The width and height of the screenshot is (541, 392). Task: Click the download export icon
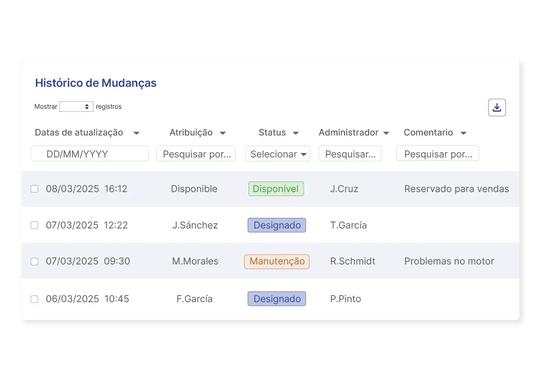(497, 107)
